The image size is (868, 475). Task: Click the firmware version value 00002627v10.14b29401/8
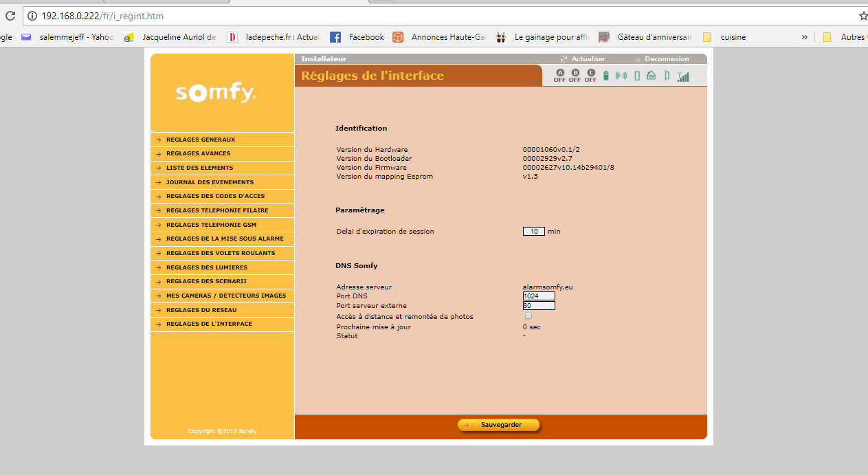568,168
